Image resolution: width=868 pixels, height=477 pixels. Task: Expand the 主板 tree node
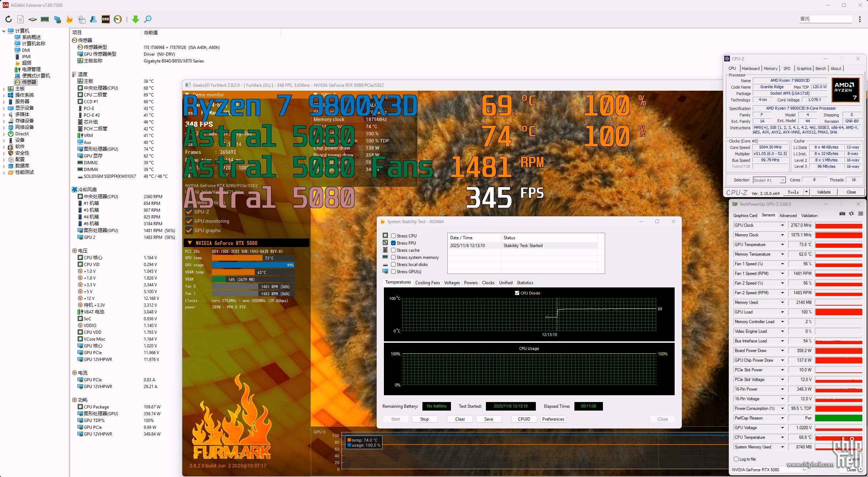4,89
